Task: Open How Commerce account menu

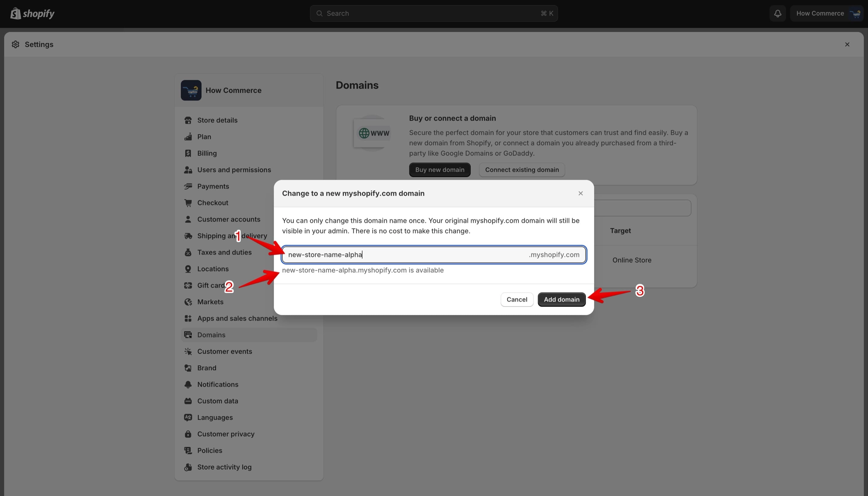Action: pos(826,13)
